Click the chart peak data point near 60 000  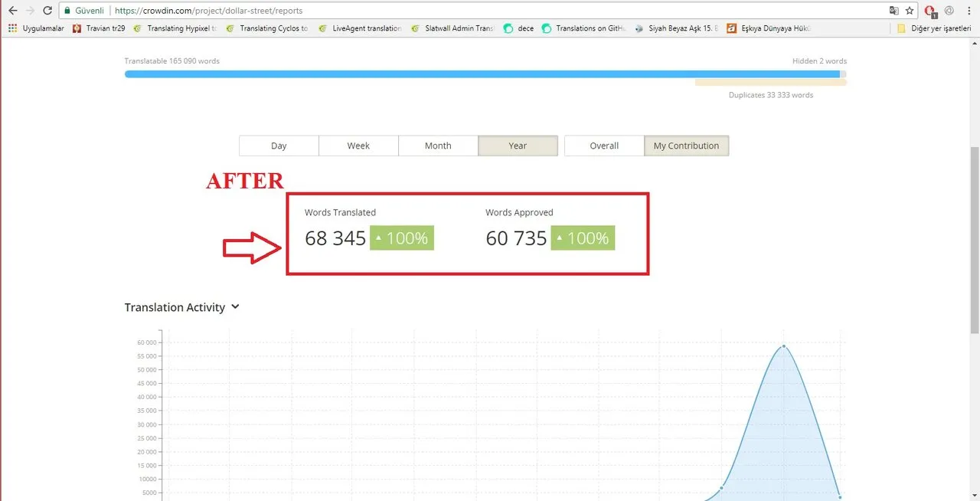tap(783, 346)
